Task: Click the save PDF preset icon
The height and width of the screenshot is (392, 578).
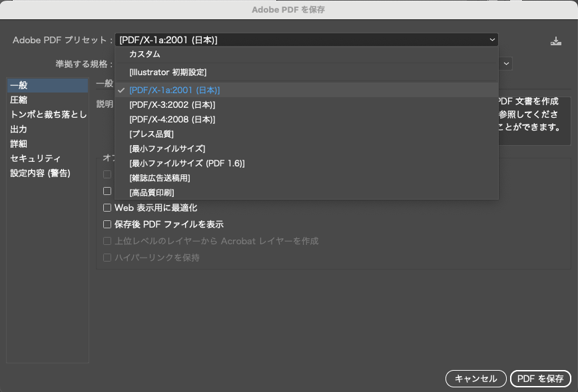Action: point(555,40)
